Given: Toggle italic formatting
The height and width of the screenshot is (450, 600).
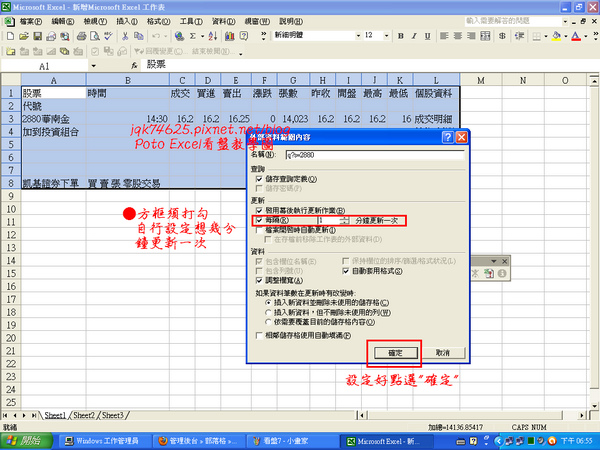Looking at the screenshot, I should point(414,36).
